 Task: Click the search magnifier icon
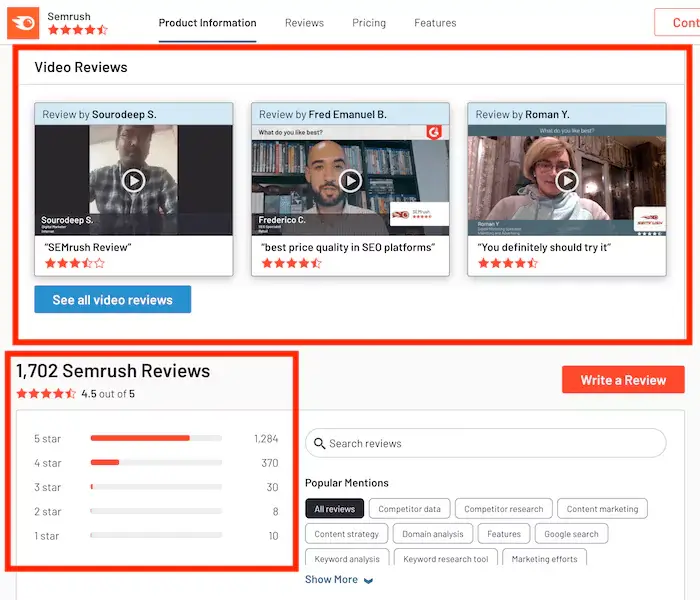pyautogui.click(x=319, y=443)
